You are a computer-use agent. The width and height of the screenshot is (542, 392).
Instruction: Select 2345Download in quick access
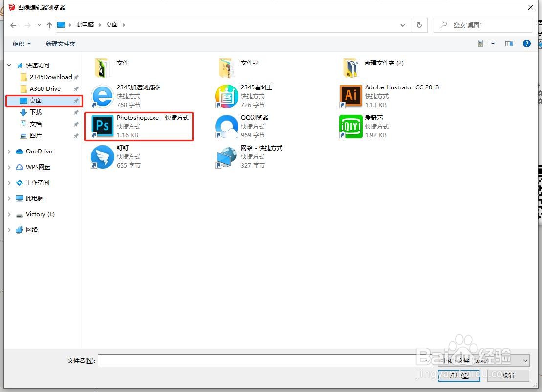[51, 77]
